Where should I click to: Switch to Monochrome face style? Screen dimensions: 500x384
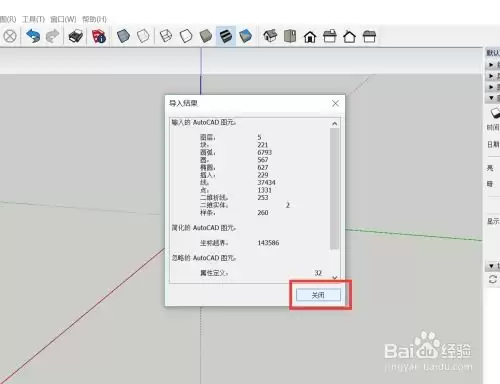pyautogui.click(x=246, y=36)
